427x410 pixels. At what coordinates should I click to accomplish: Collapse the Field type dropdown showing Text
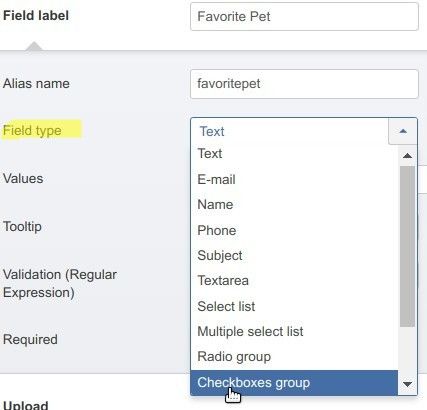coord(304,131)
